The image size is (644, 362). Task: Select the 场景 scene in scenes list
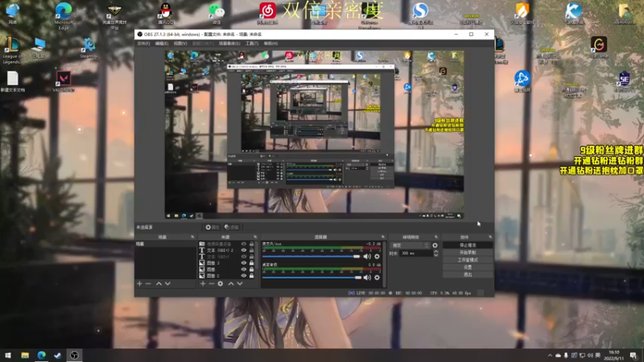click(x=141, y=243)
